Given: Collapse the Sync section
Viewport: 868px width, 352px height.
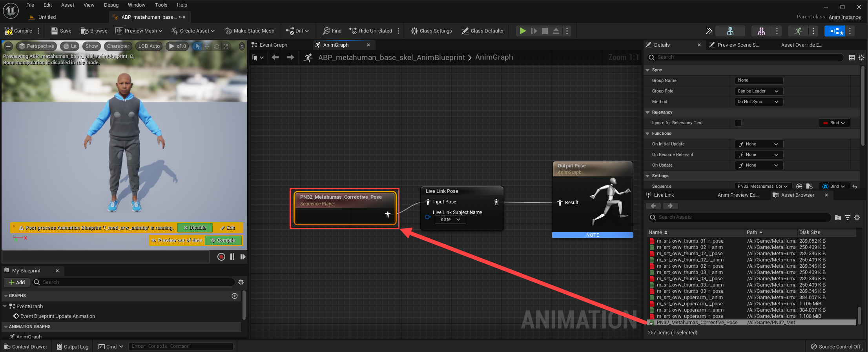Looking at the screenshot, I should [x=647, y=70].
